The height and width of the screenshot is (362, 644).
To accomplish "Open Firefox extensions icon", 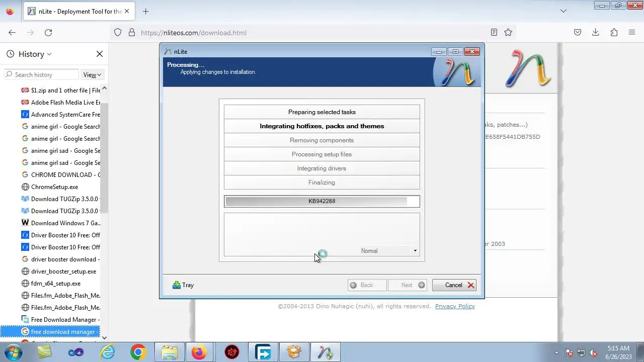I will pyautogui.click(x=614, y=33).
